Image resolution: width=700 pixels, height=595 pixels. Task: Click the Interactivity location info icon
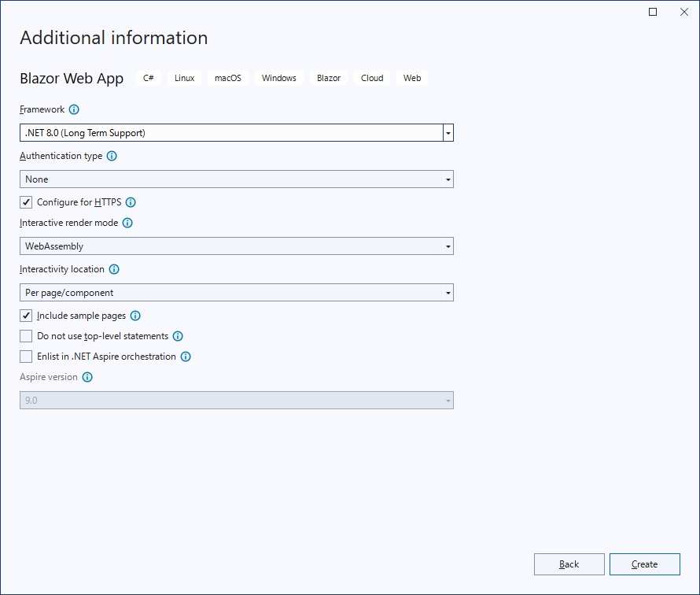[x=113, y=269]
